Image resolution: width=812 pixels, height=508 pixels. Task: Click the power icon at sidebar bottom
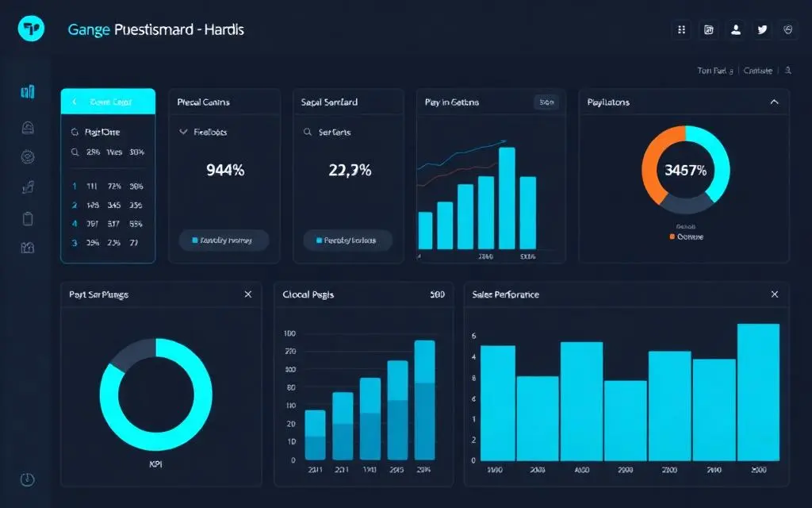tap(28, 479)
